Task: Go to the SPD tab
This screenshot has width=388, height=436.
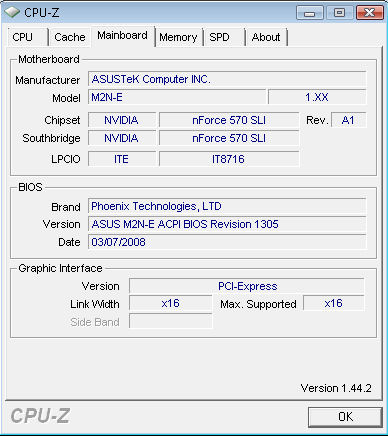Action: pos(224,37)
